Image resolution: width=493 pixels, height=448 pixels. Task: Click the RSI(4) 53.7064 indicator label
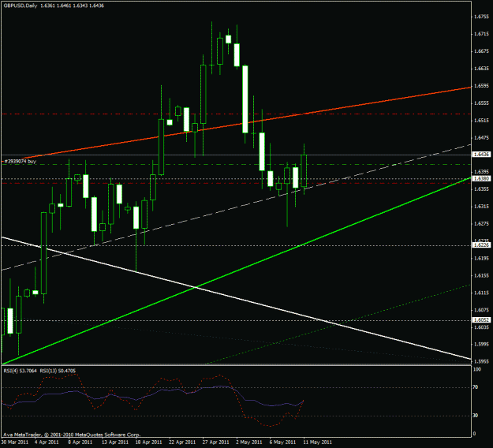(x=21, y=371)
